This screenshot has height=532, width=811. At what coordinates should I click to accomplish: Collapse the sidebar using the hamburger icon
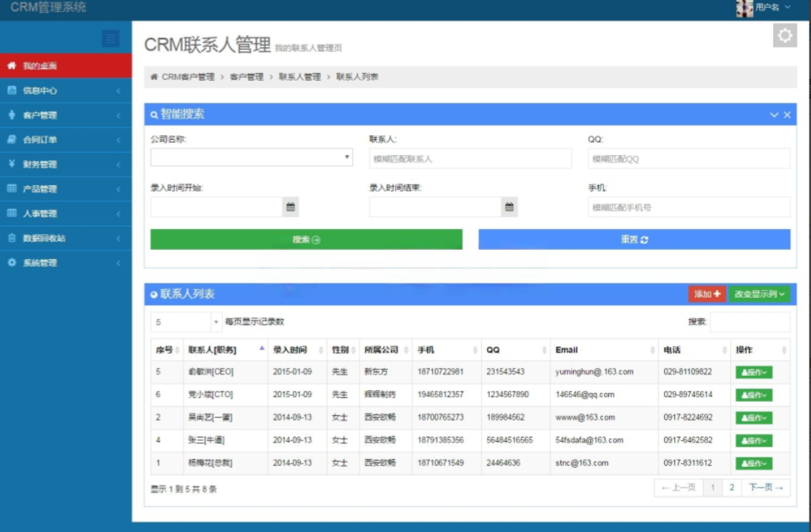click(111, 39)
